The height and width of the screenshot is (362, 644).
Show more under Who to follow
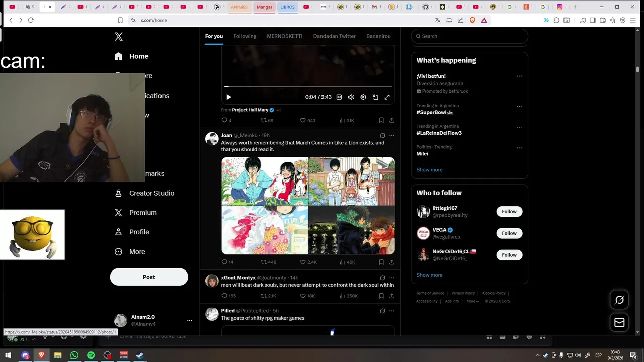(429, 275)
